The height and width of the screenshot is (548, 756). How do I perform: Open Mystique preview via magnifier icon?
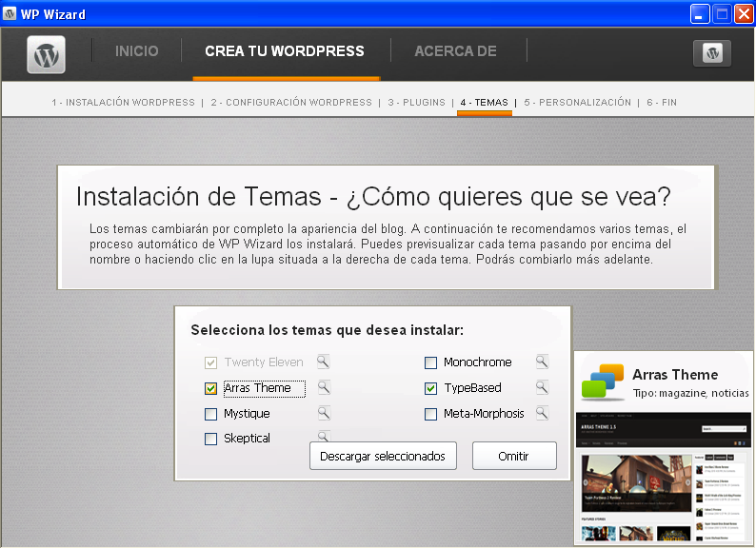tap(324, 413)
